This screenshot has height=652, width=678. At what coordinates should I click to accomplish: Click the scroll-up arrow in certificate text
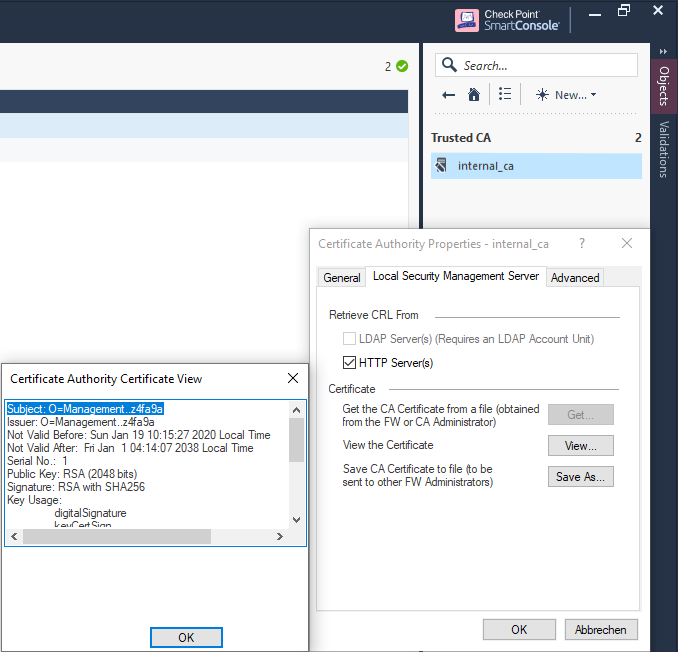[x=296, y=409]
